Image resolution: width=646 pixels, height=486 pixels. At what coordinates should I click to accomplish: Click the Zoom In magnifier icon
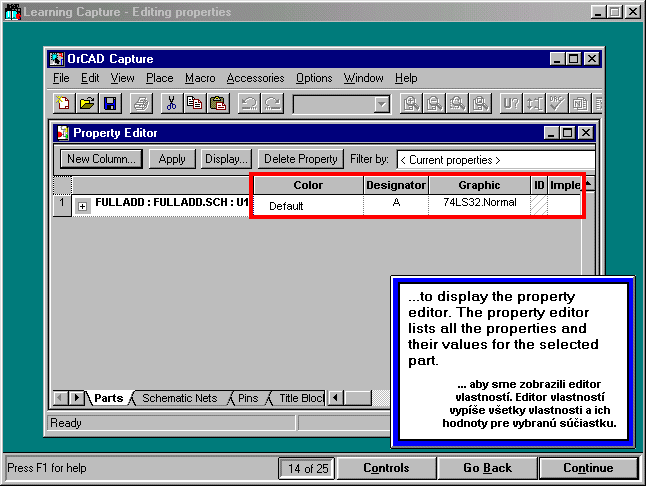coord(410,103)
